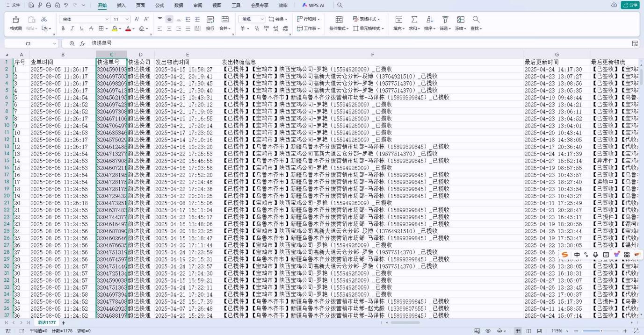
Task: Click the Share (分享) button
Action: pos(630,5)
